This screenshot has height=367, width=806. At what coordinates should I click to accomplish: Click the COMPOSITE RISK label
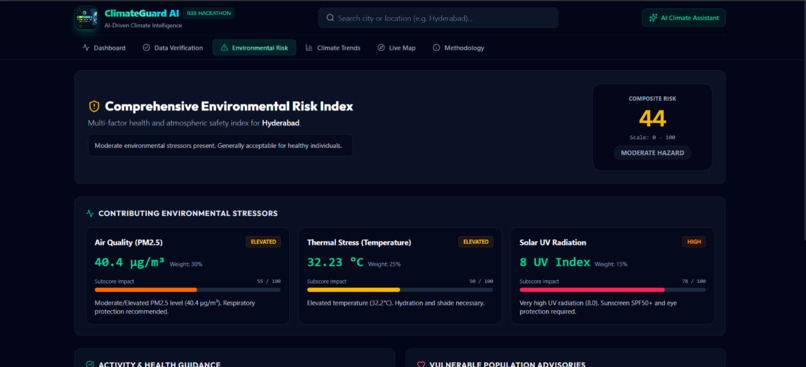pyautogui.click(x=652, y=99)
